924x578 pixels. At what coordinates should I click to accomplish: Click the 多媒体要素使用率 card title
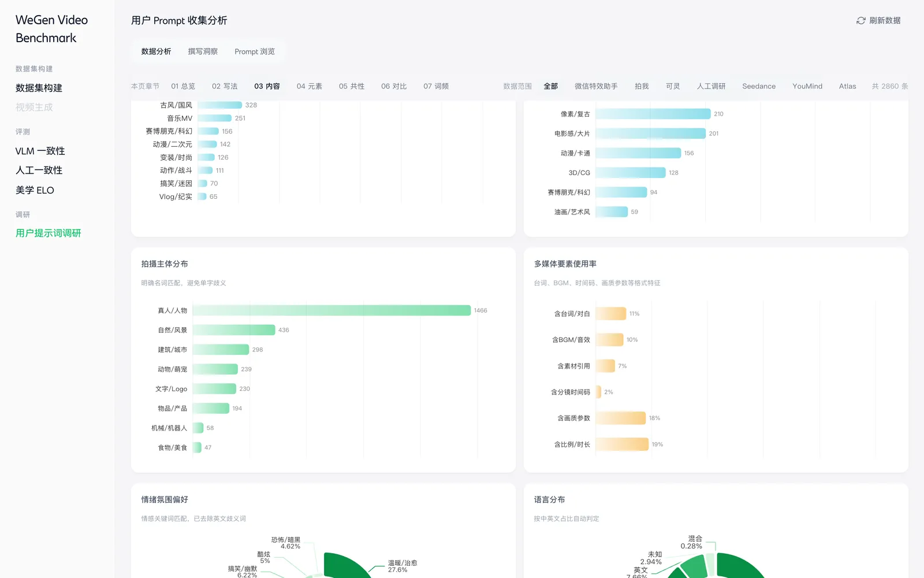coord(565,264)
